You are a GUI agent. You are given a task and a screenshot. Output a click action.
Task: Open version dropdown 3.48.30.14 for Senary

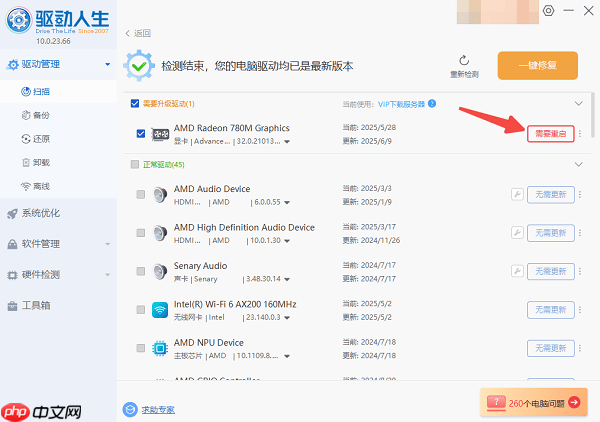287,279
